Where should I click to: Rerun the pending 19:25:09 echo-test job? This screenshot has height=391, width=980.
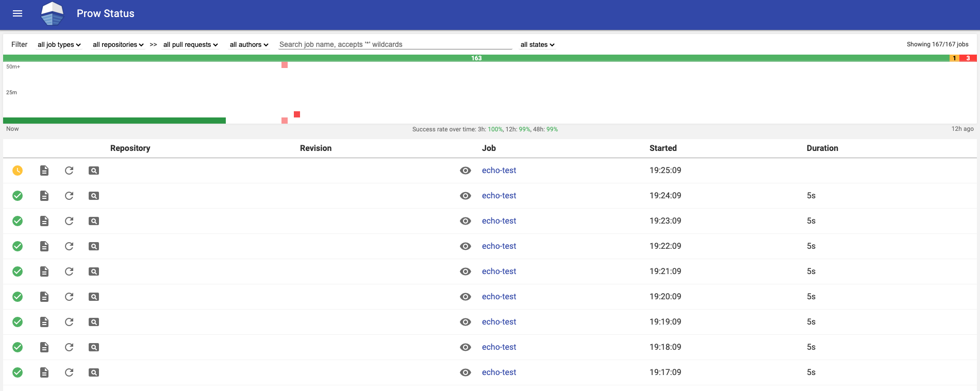click(x=69, y=171)
